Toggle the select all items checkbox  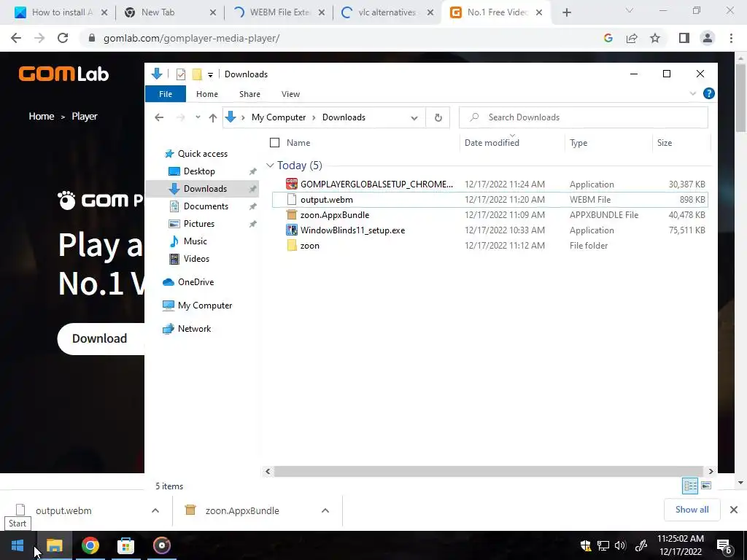pos(274,142)
